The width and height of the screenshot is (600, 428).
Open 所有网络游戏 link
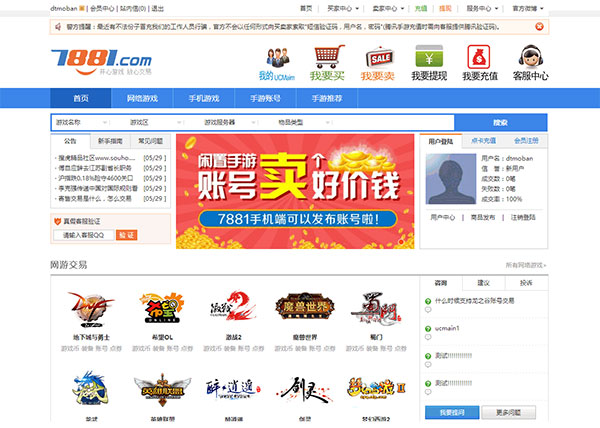[526, 265]
